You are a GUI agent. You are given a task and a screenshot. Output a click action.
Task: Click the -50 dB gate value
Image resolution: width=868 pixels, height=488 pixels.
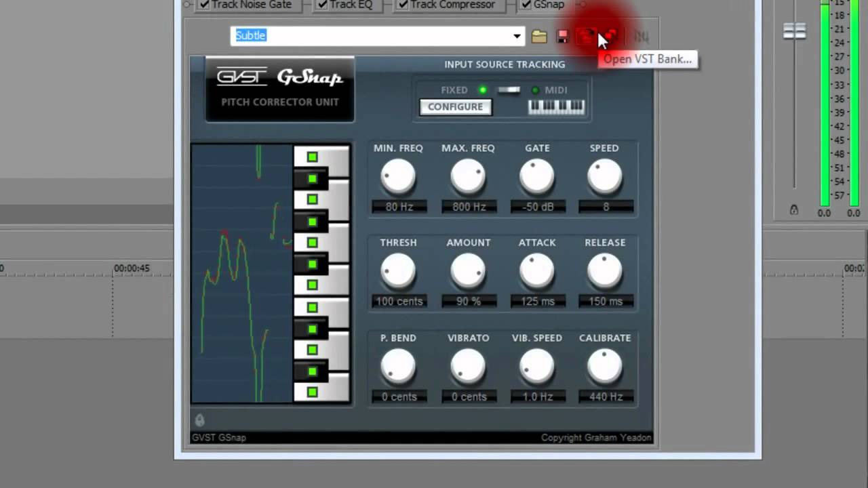(x=538, y=207)
